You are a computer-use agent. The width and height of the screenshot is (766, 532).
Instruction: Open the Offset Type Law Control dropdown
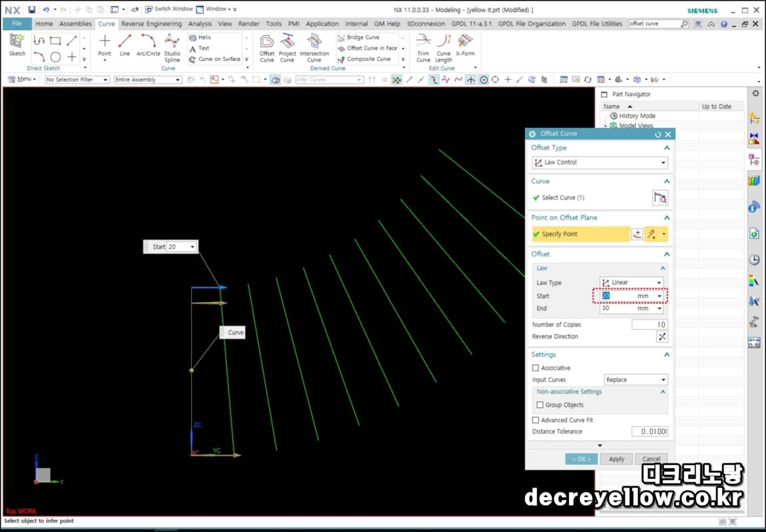pos(600,163)
